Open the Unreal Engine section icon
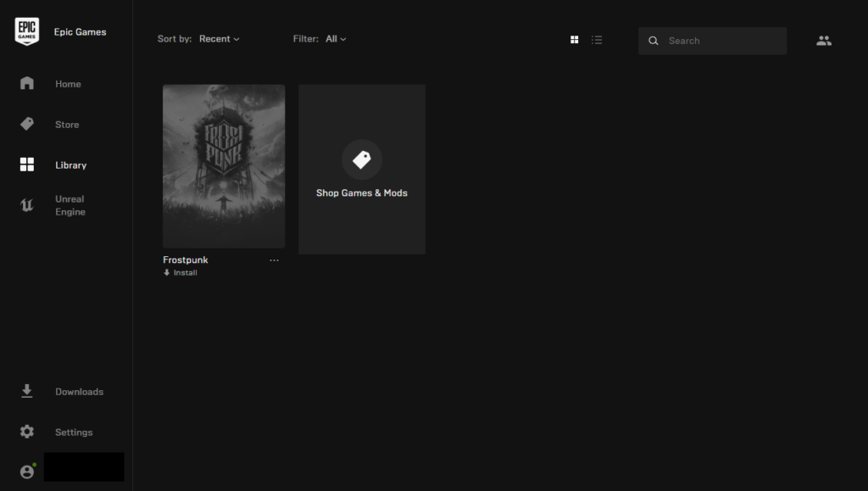Viewport: 868px width, 491px height. tap(27, 205)
